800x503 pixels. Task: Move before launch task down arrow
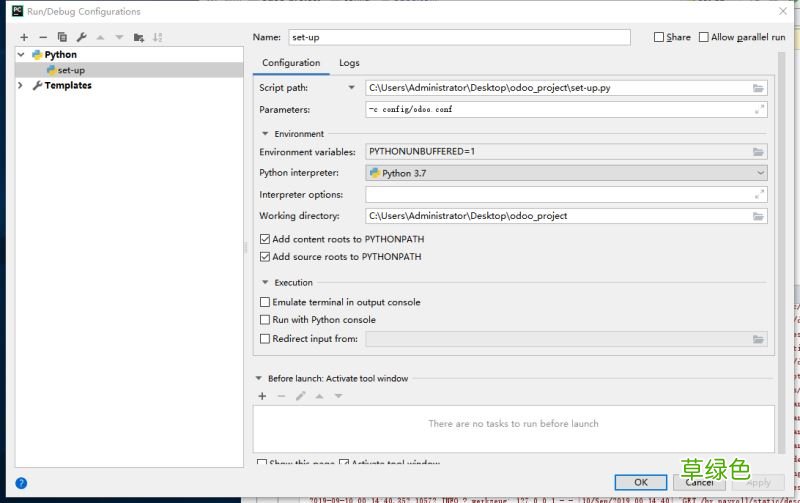click(338, 396)
